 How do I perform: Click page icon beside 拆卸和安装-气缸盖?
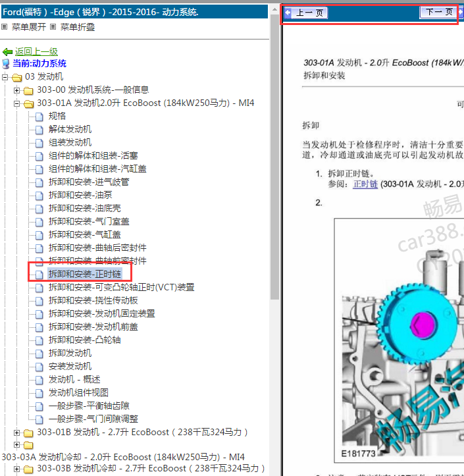tap(39, 235)
